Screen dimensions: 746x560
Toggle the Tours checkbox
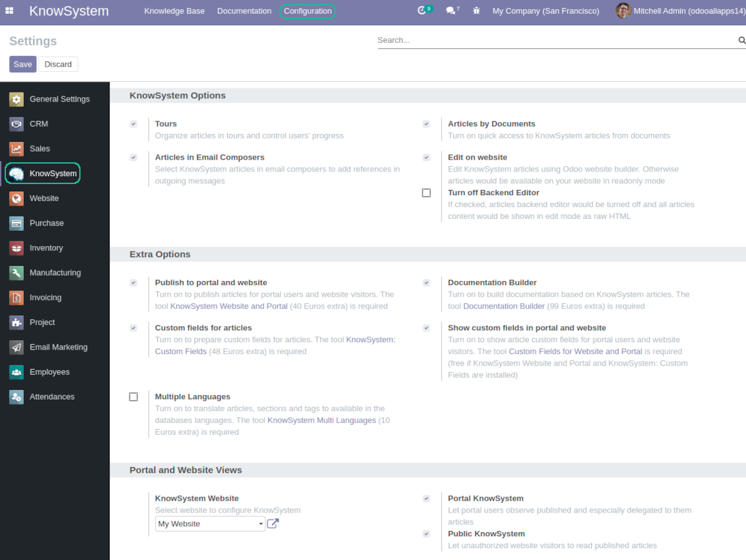pos(133,123)
